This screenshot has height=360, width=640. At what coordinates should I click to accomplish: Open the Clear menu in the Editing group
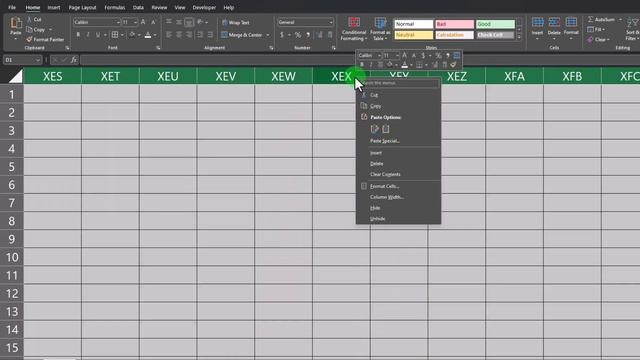pyautogui.click(x=598, y=40)
